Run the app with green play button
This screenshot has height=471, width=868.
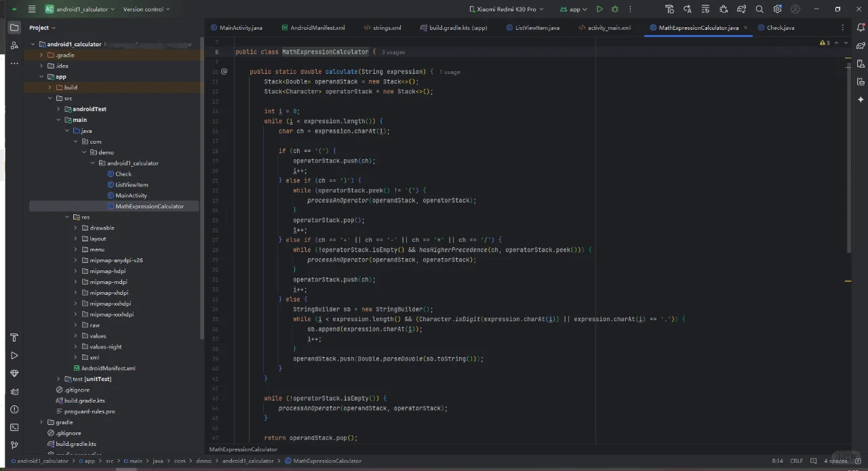(599, 9)
